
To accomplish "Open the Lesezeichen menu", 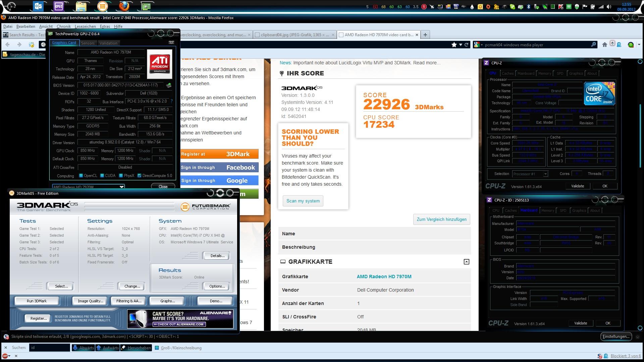I will [x=85, y=26].
